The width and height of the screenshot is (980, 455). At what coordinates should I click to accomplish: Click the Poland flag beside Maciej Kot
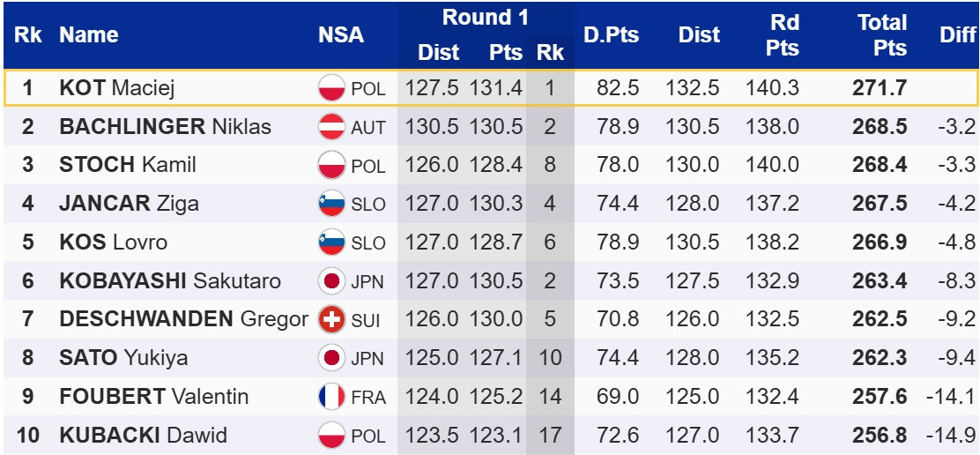pos(331,88)
